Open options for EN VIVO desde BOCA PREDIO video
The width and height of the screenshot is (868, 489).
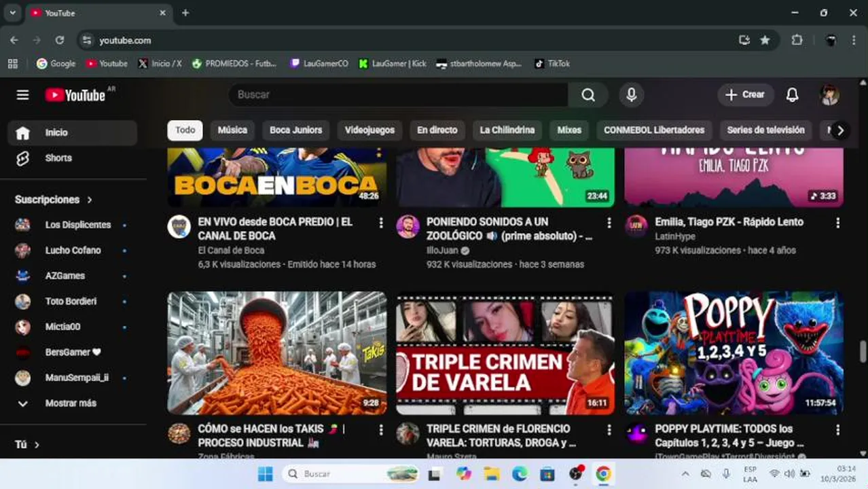coord(381,223)
